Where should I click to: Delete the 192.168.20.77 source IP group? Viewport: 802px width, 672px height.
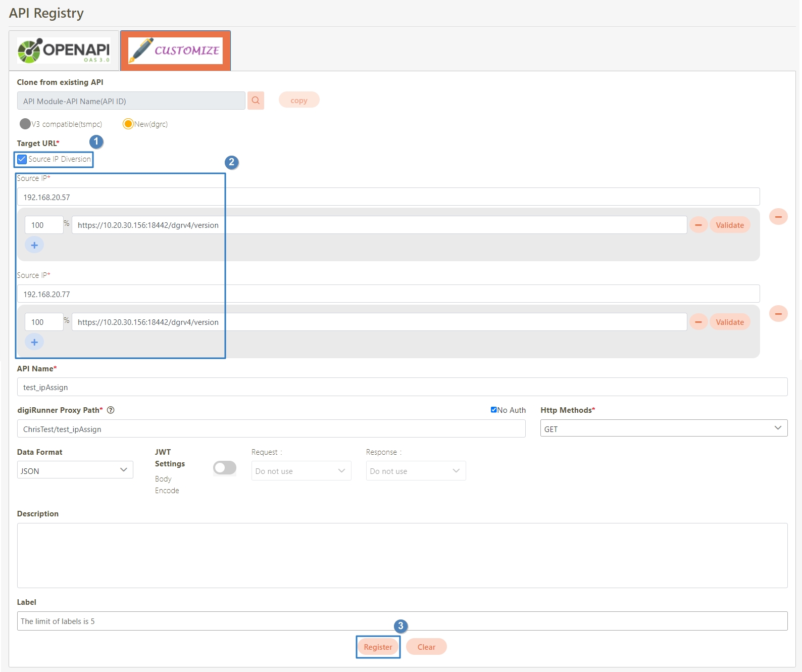pyautogui.click(x=778, y=314)
